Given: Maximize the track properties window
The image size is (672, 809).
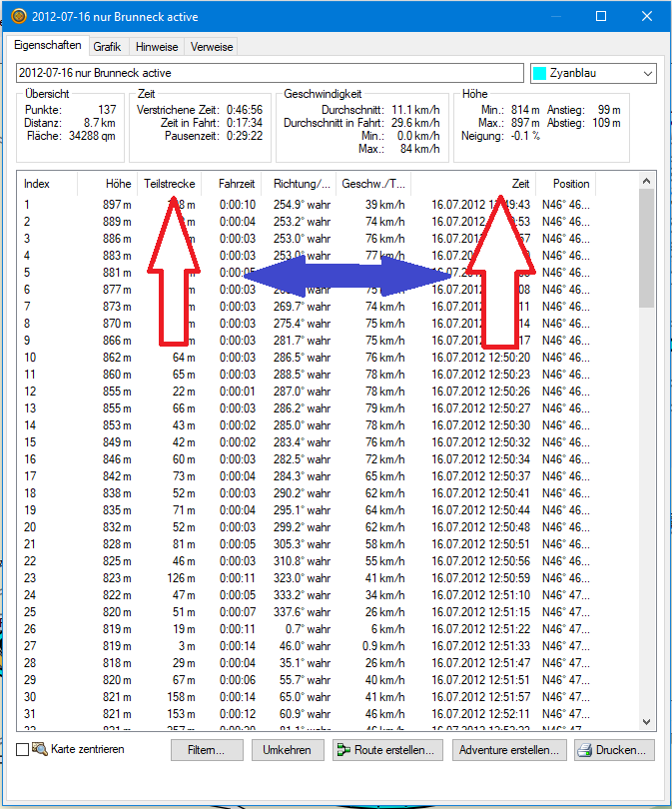Looking at the screenshot, I should coord(600,17).
